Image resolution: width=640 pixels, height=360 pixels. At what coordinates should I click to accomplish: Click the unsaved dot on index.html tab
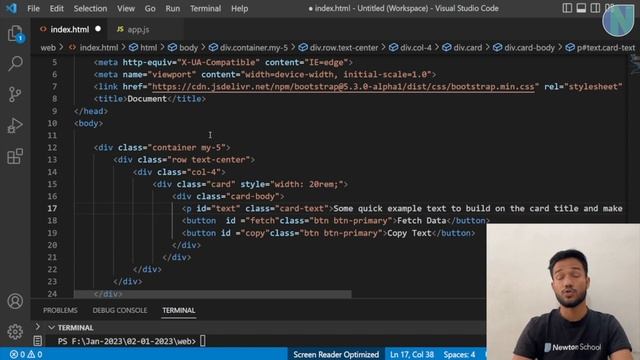(98, 29)
